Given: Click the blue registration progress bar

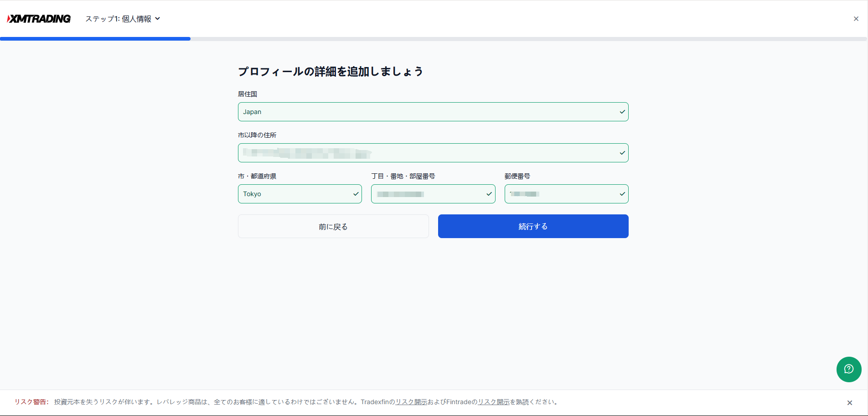Looking at the screenshot, I should click(95, 39).
